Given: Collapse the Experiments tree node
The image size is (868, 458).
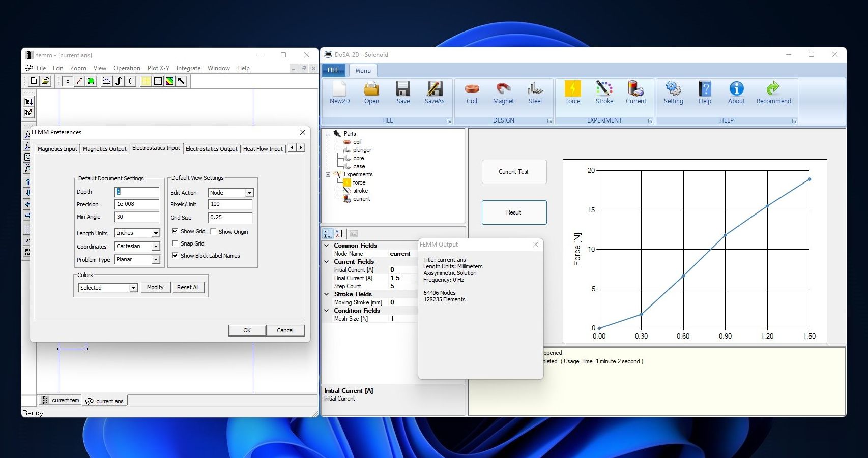Looking at the screenshot, I should pyautogui.click(x=328, y=174).
